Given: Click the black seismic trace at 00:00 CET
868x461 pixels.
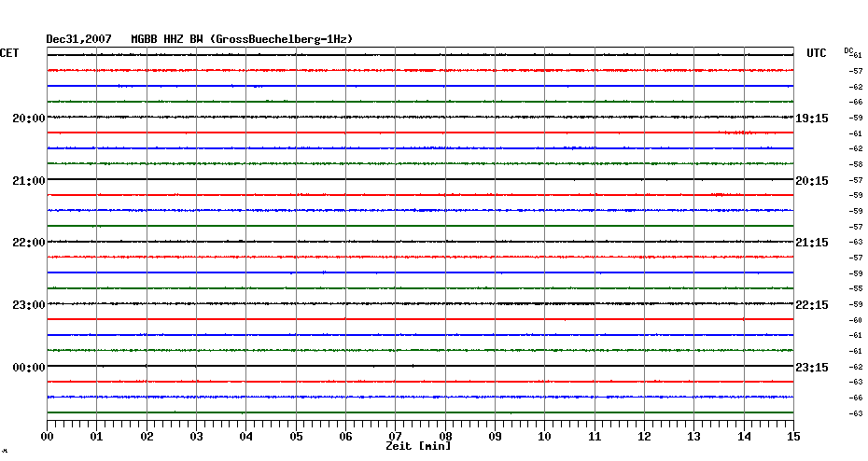Looking at the screenshot, I should click(420, 366).
